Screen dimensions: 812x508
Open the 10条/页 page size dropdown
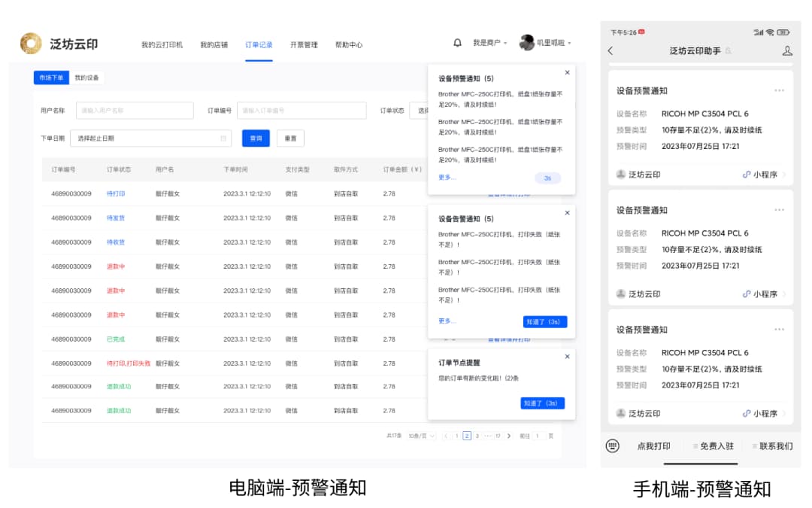[422, 436]
